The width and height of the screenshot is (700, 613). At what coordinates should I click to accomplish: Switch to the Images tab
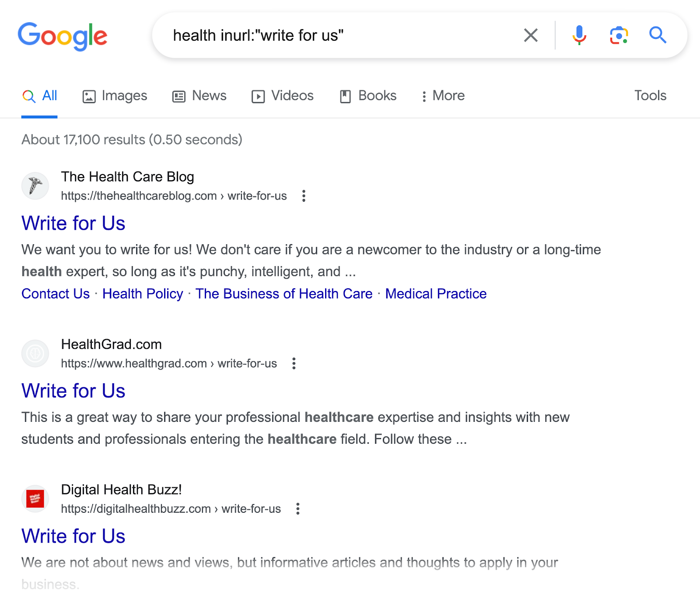(x=115, y=95)
